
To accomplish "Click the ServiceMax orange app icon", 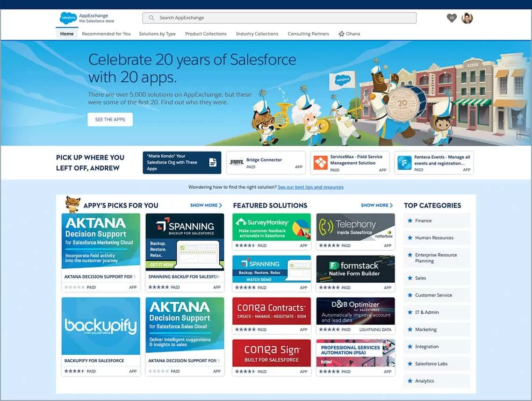I will pos(321,163).
